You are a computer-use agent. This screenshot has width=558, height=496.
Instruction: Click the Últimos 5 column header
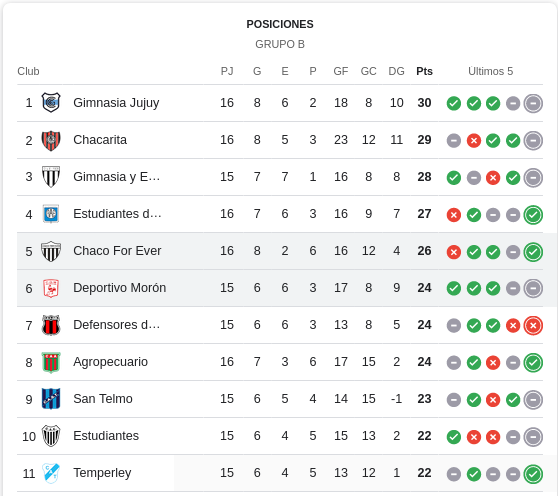[x=490, y=71]
